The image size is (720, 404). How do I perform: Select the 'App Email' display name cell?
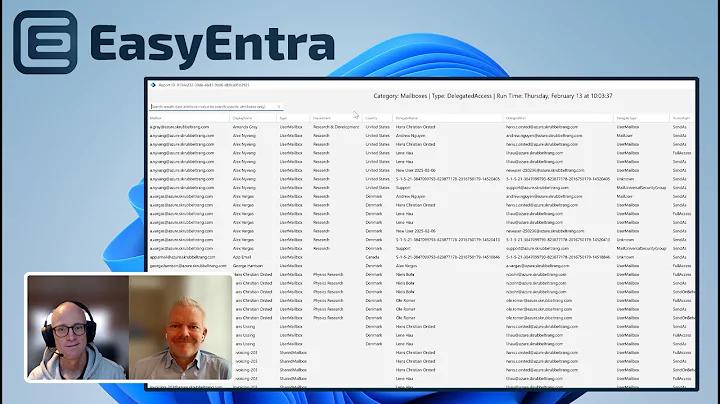point(242,257)
